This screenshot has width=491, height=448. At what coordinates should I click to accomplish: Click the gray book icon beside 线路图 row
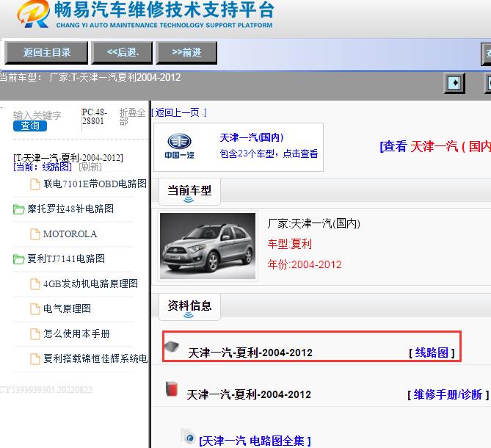pyautogui.click(x=172, y=346)
